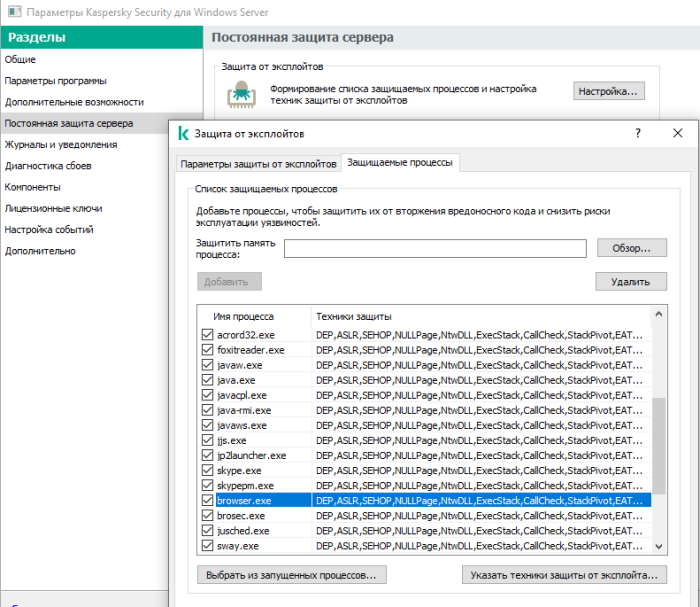The height and width of the screenshot is (607, 700).
Task: Click the help question mark button
Action: click(638, 133)
